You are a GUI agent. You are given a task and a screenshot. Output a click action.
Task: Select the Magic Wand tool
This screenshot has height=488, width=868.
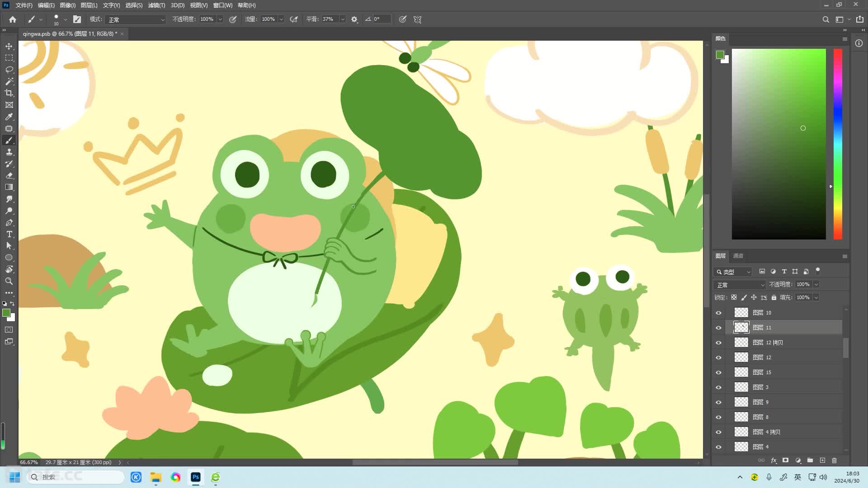9,81
